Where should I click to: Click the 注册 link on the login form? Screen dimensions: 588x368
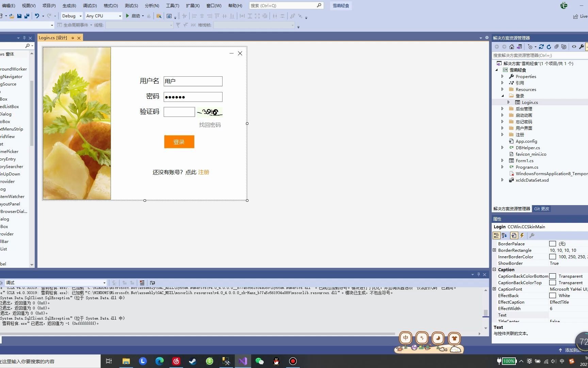[x=203, y=172]
